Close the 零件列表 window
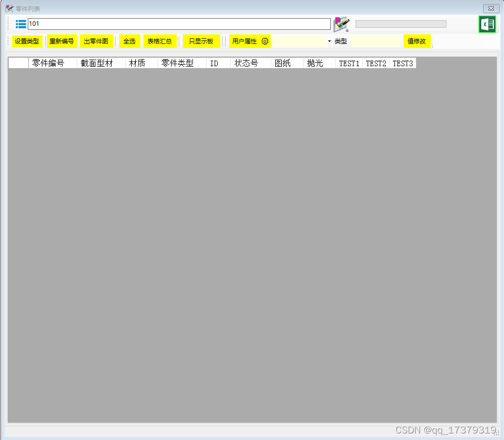 (491, 9)
